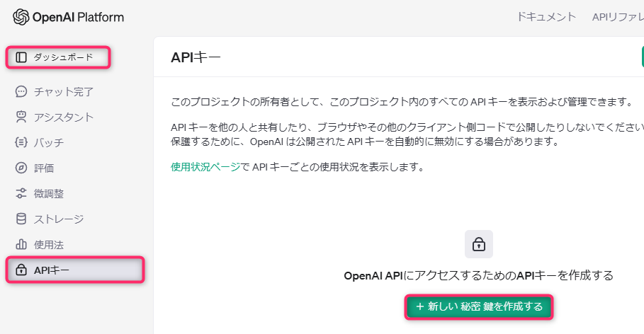Screen dimensions: 644x334
Task: Open the ダッシュボード menu item
Action: 63,57
